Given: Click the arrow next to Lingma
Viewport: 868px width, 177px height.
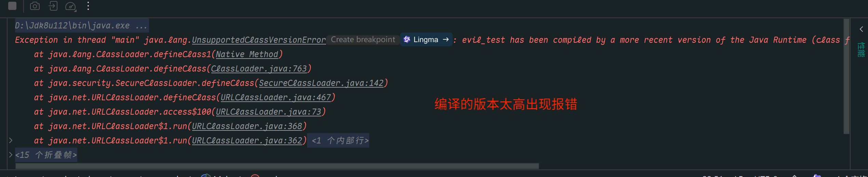Looking at the screenshot, I should tap(445, 40).
